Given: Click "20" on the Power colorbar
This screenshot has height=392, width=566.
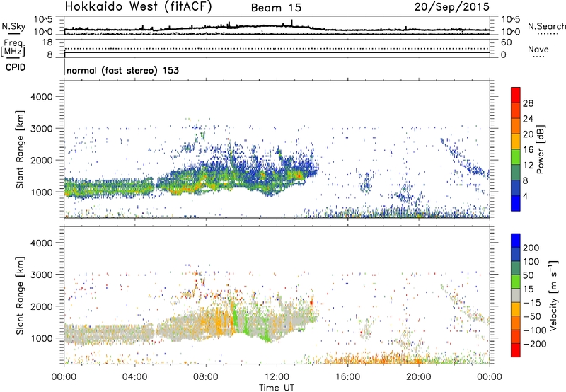Looking at the screenshot, I should click(x=528, y=134).
